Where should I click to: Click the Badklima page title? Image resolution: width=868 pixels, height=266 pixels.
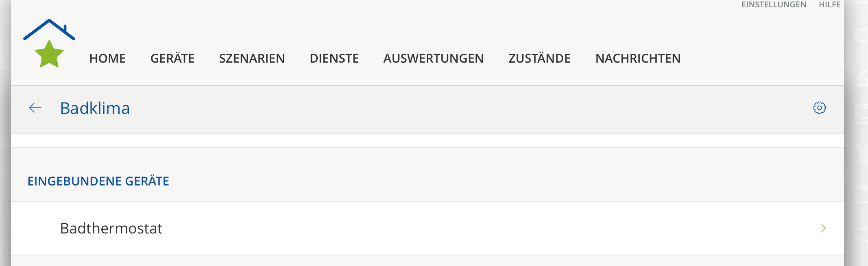point(95,108)
